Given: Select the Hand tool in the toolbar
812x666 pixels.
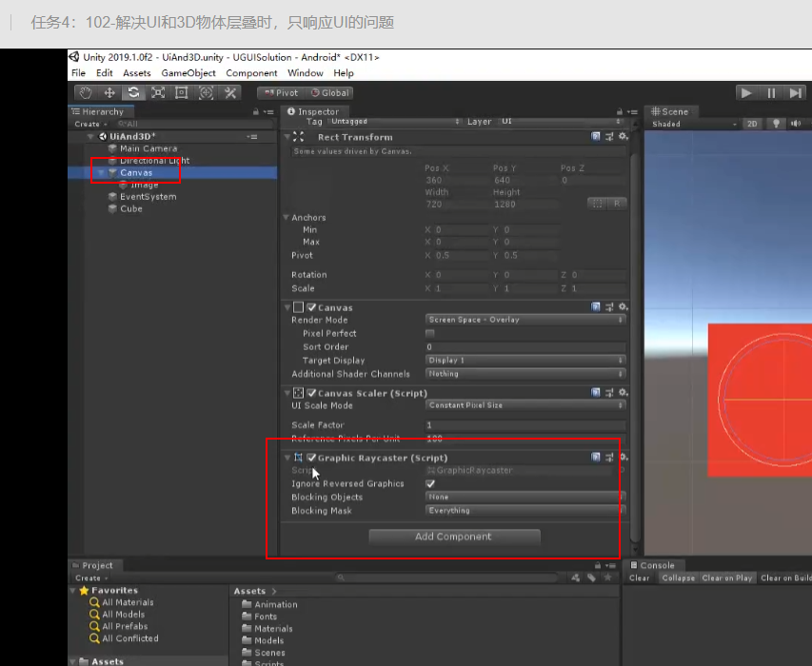Looking at the screenshot, I should point(86,93).
